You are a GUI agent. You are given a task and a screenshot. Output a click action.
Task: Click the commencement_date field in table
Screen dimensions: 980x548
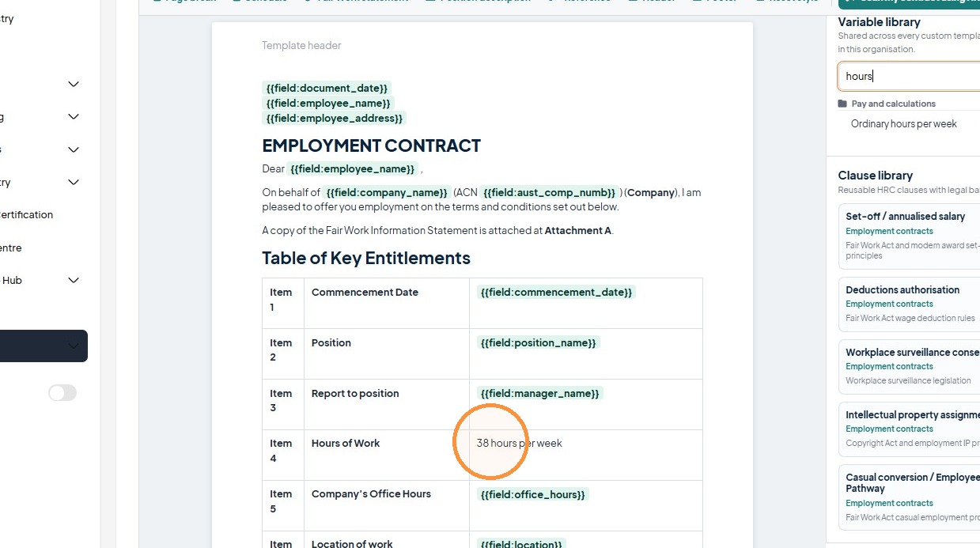coord(556,292)
